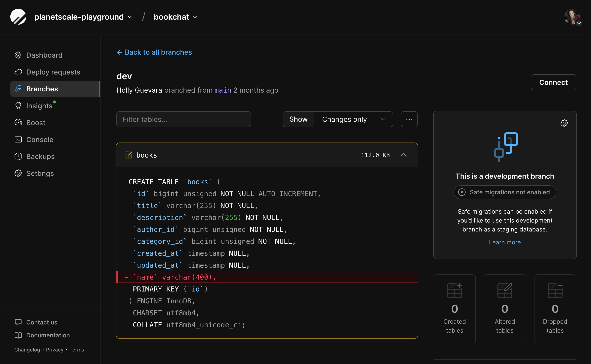This screenshot has height=364, width=591.
Task: Open the Console from the sidebar
Action: click(x=40, y=139)
